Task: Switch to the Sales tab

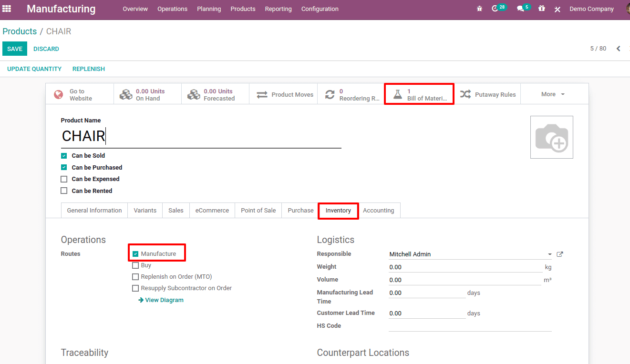Action: (x=176, y=211)
